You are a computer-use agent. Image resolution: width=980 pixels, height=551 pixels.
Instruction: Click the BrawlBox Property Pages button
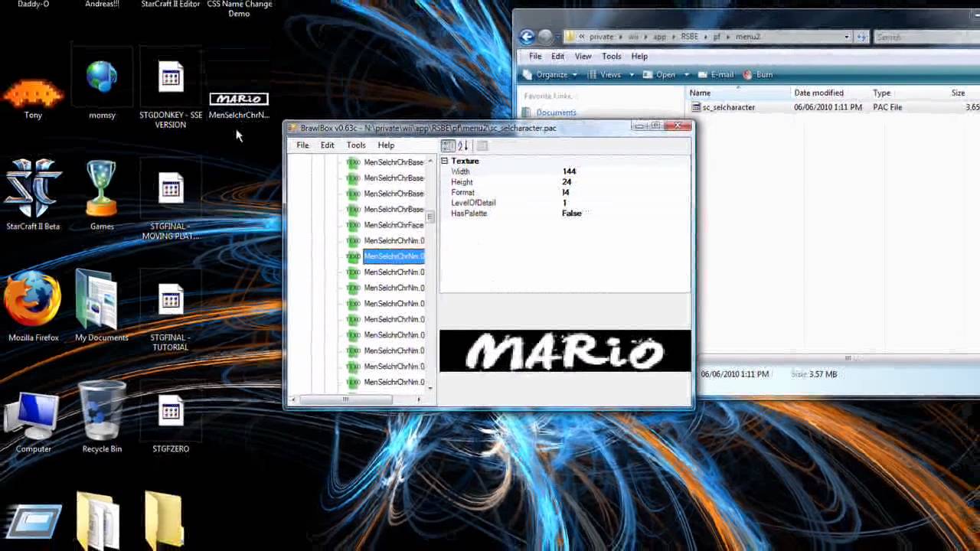pyautogui.click(x=482, y=145)
